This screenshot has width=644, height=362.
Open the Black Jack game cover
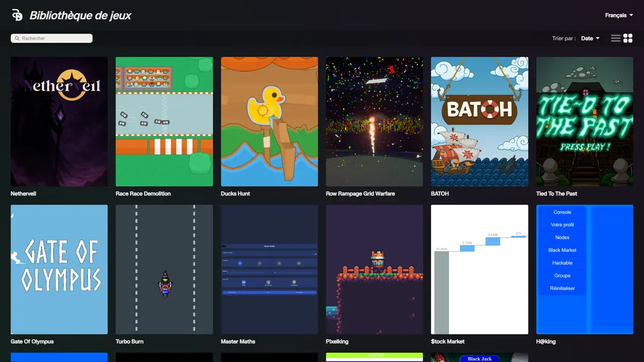(x=480, y=358)
